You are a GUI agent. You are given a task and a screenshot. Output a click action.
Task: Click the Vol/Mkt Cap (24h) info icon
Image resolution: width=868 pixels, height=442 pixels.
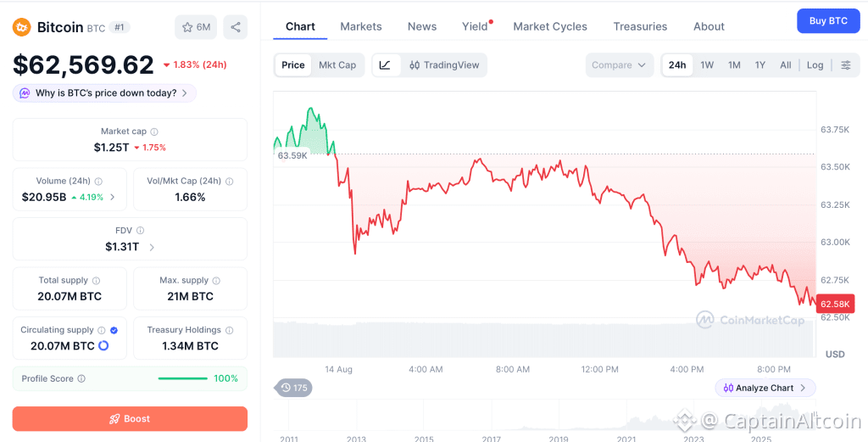(x=229, y=181)
